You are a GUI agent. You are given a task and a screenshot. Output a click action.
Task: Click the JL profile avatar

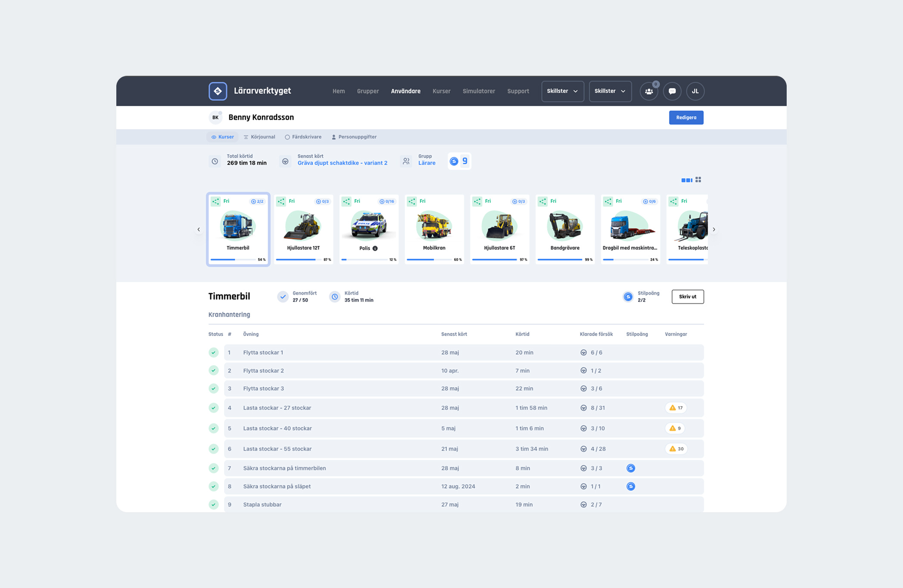[x=695, y=91]
